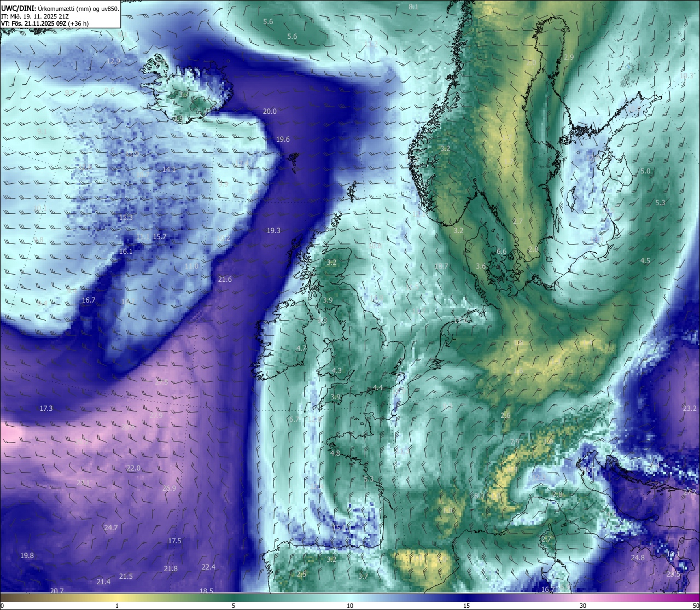
Task: Click the 21.4 value label
Action: tap(103, 582)
